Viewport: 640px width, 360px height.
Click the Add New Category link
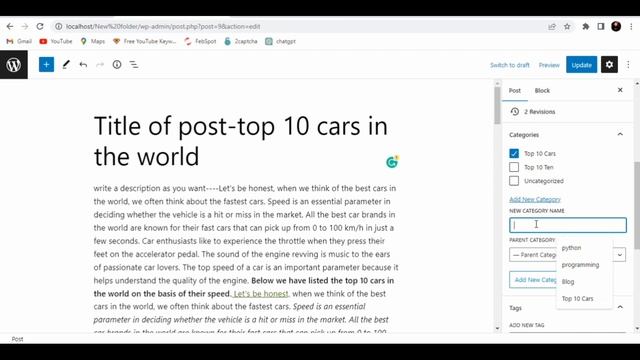tap(535, 199)
